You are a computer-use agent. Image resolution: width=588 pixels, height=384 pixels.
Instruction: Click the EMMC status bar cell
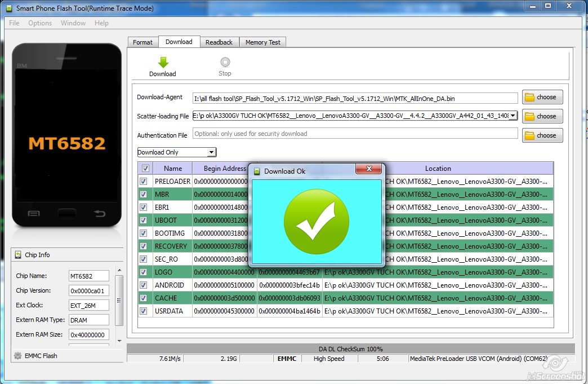[x=287, y=359]
